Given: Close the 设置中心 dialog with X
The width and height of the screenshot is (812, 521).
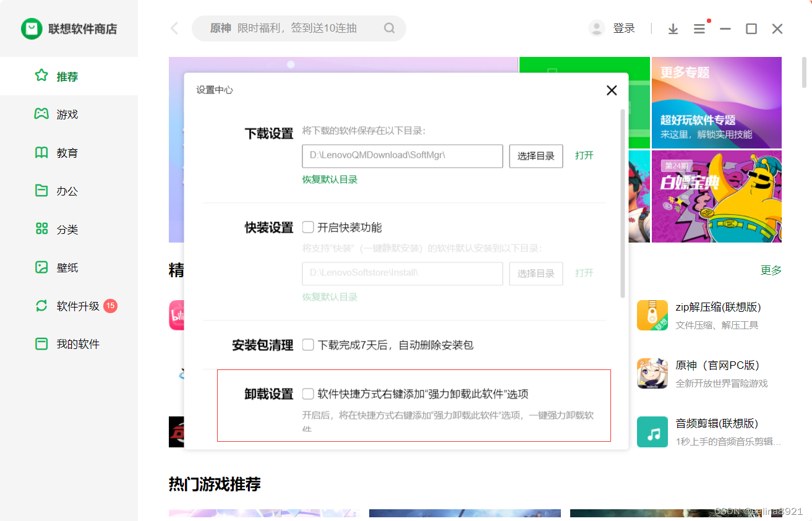Looking at the screenshot, I should tap(612, 90).
